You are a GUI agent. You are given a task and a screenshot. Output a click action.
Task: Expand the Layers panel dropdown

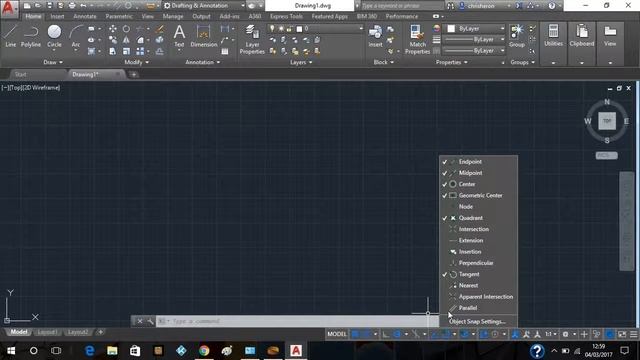[301, 62]
